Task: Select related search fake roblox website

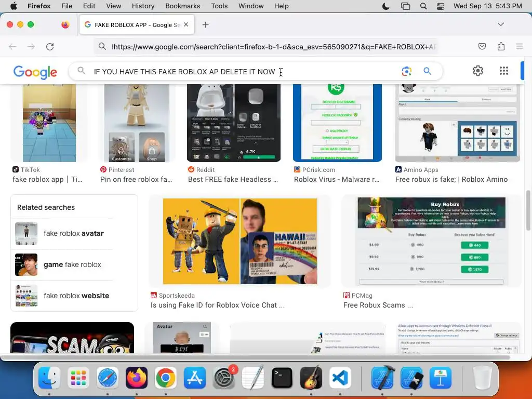Action: (x=64, y=296)
